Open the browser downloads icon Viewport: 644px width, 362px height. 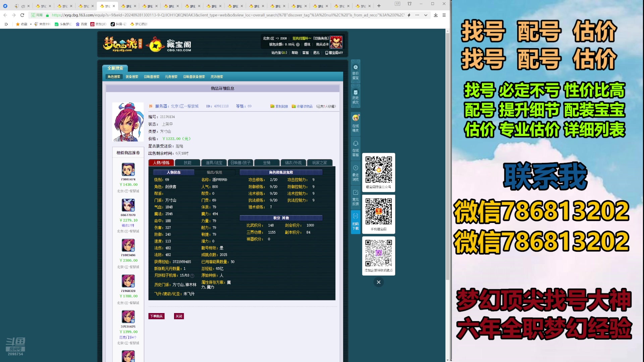click(436, 15)
